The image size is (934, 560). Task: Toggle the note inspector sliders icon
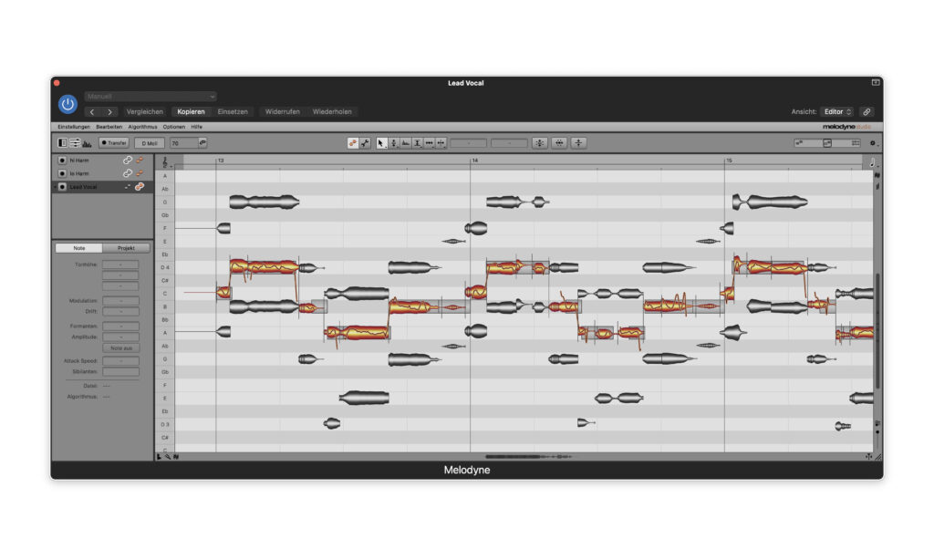click(x=75, y=143)
